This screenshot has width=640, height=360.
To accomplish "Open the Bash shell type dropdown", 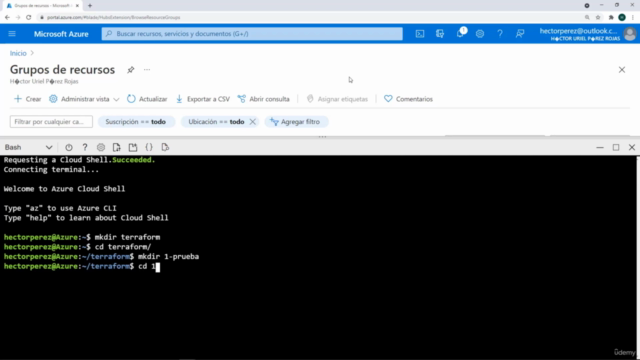I will pyautogui.click(x=29, y=147).
